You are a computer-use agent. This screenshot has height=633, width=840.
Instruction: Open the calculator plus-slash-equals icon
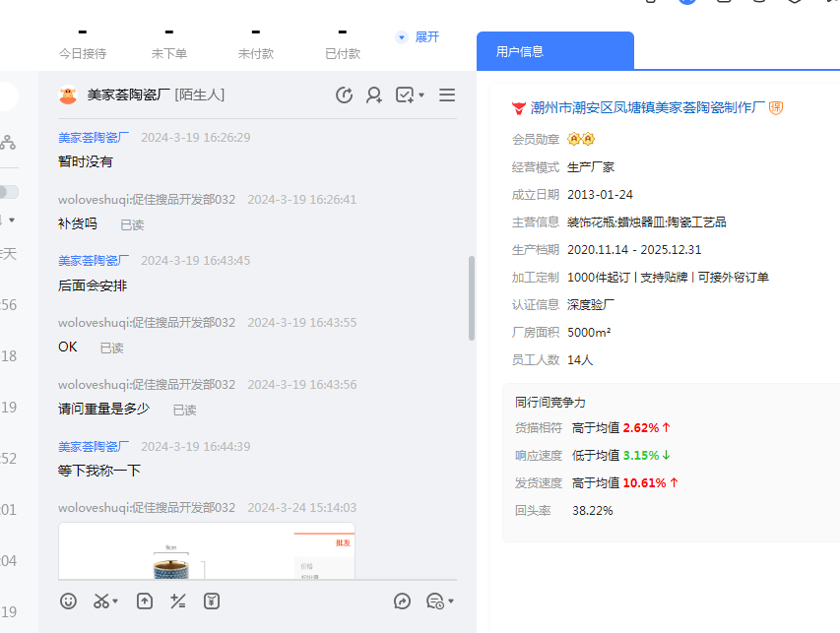click(178, 601)
